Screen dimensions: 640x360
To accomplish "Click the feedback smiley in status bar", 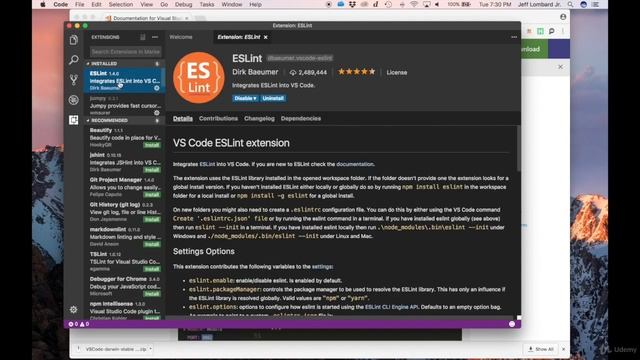I will coord(512,324).
